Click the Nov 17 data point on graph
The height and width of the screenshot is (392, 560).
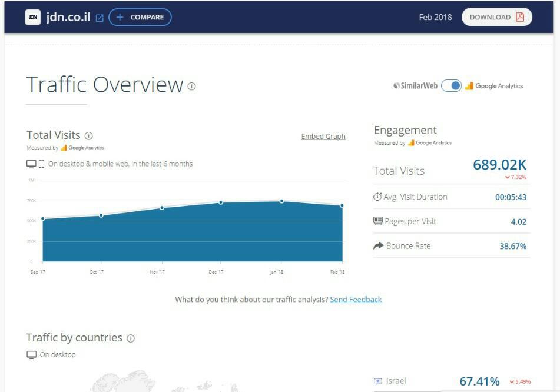click(162, 208)
